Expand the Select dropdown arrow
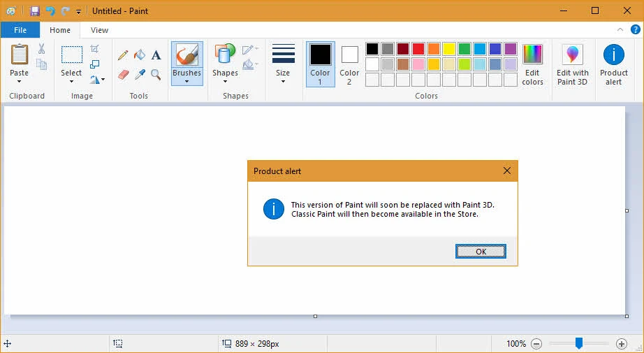This screenshot has height=353, width=644. point(71,81)
